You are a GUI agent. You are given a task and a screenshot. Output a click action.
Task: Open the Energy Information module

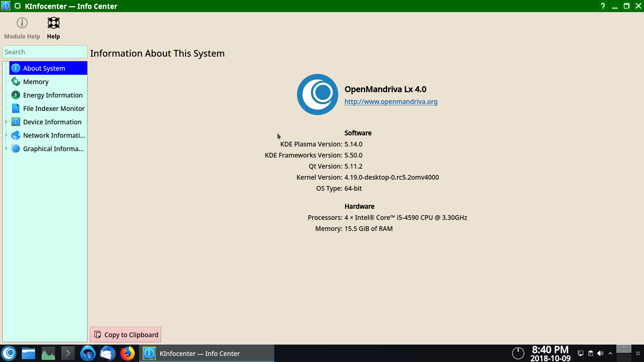pyautogui.click(x=53, y=95)
